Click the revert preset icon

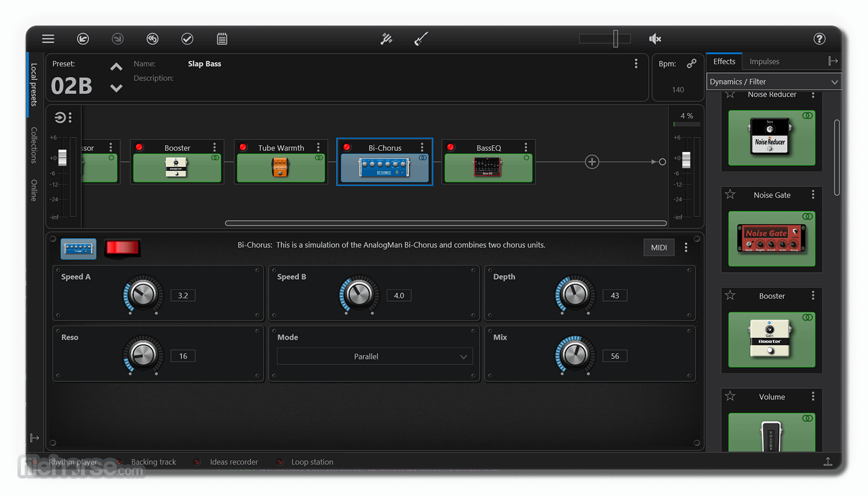tap(152, 39)
